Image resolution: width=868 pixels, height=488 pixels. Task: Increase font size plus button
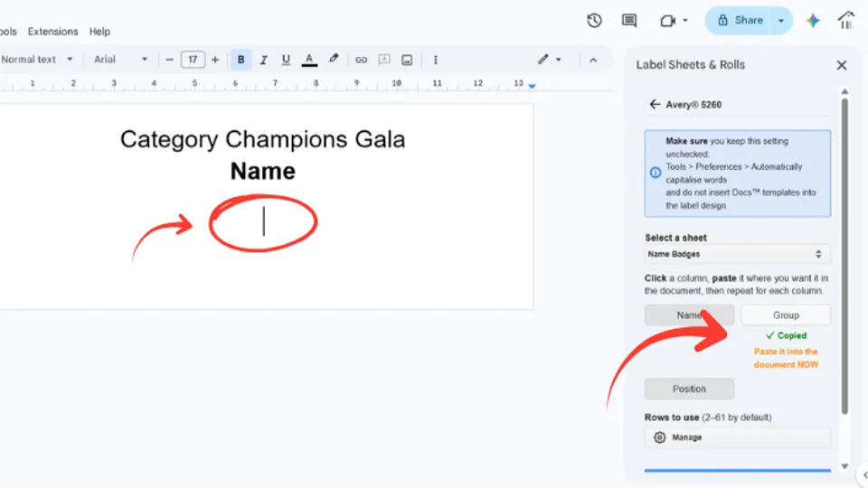coord(215,60)
